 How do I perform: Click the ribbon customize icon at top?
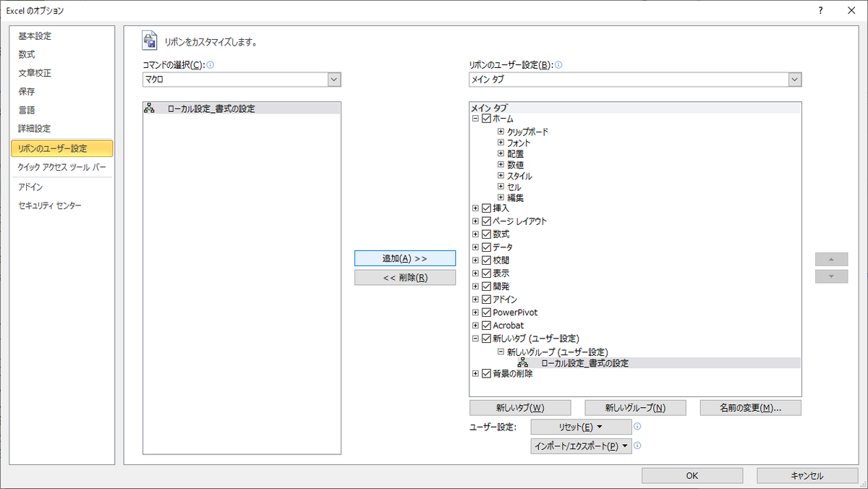pos(150,41)
